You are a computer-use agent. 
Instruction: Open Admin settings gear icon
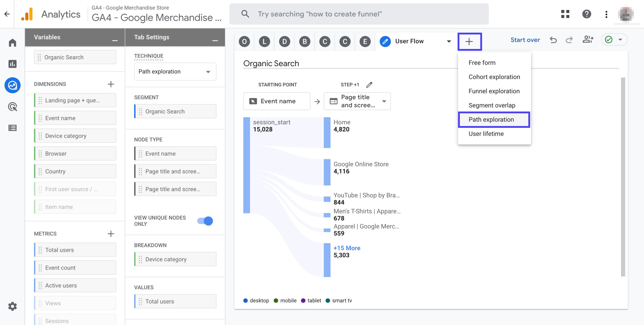click(12, 306)
